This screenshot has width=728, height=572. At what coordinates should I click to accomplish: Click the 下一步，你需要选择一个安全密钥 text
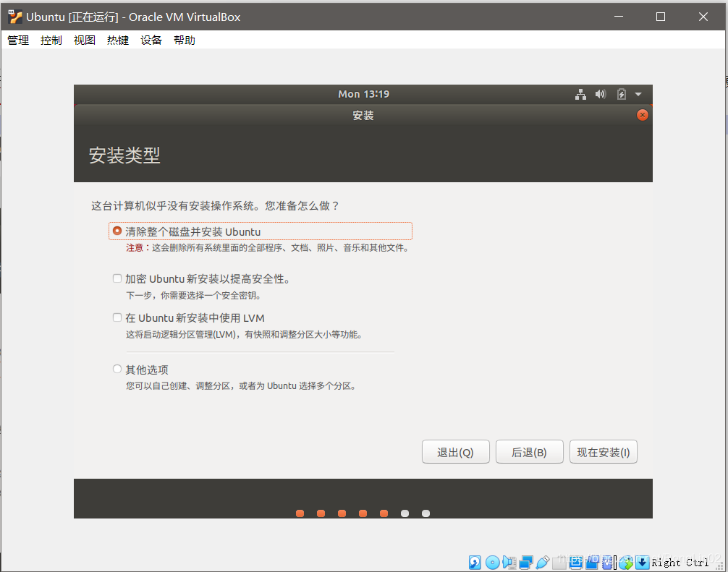(194, 296)
